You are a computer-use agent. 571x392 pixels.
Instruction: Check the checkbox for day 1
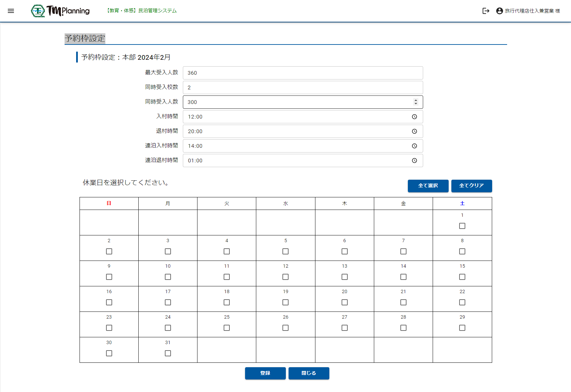462,226
